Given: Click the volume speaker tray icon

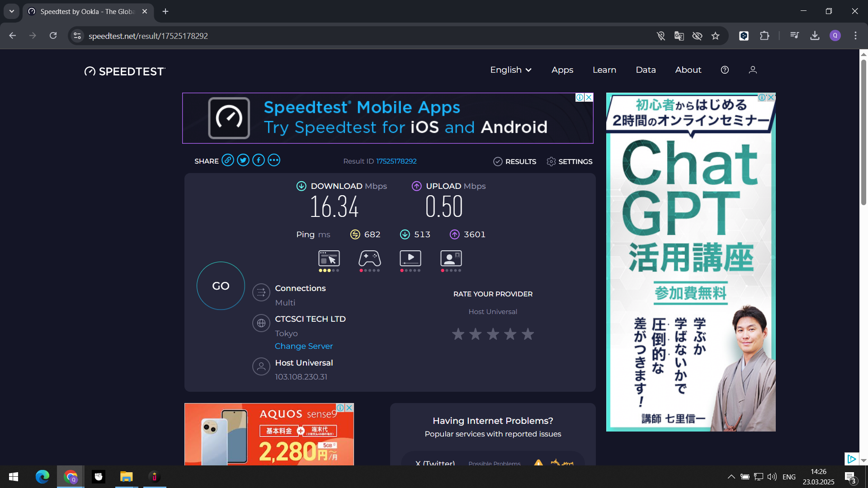Looking at the screenshot, I should point(772,477).
